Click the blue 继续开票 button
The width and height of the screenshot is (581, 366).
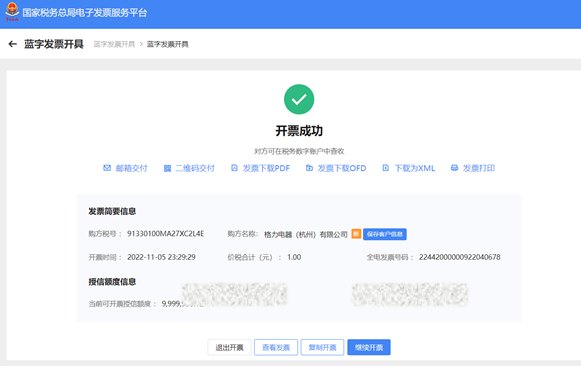[369, 347]
